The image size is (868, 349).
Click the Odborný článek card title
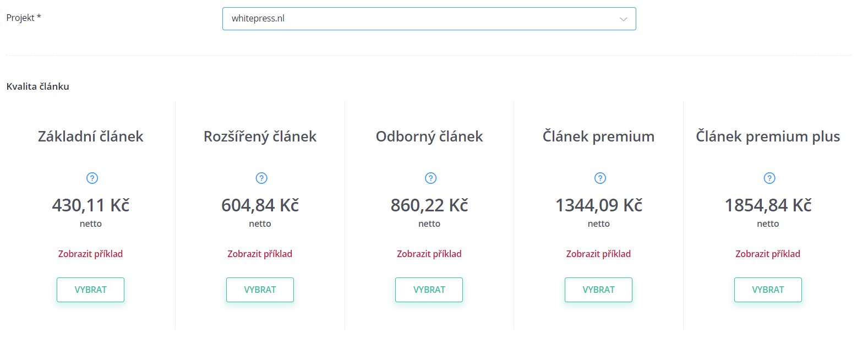(429, 137)
